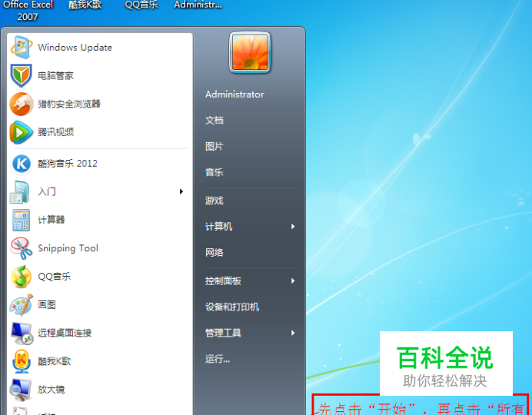This screenshot has height=415, width=532.
Task: Open 远程桌面连接 monitor icon
Action: [x=22, y=334]
